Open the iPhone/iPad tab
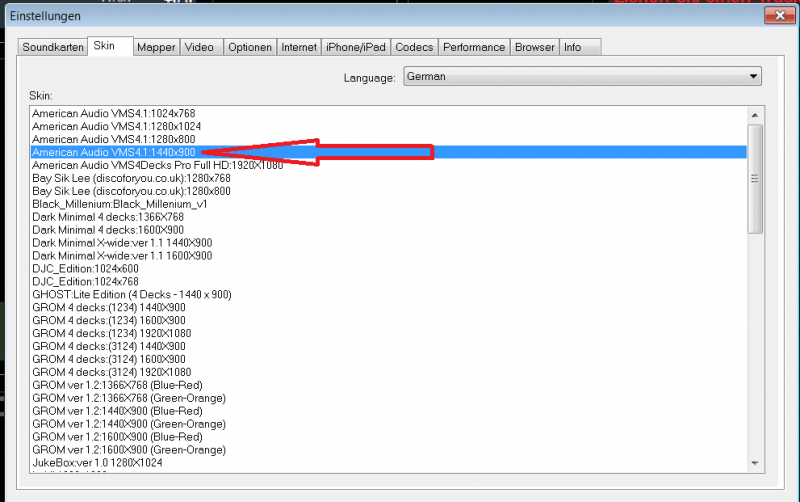This screenshot has height=502, width=800. coord(355,47)
